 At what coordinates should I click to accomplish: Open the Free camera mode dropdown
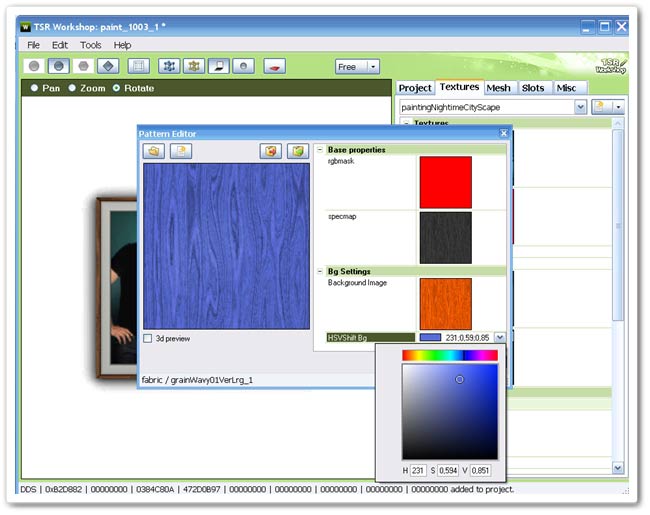357,67
